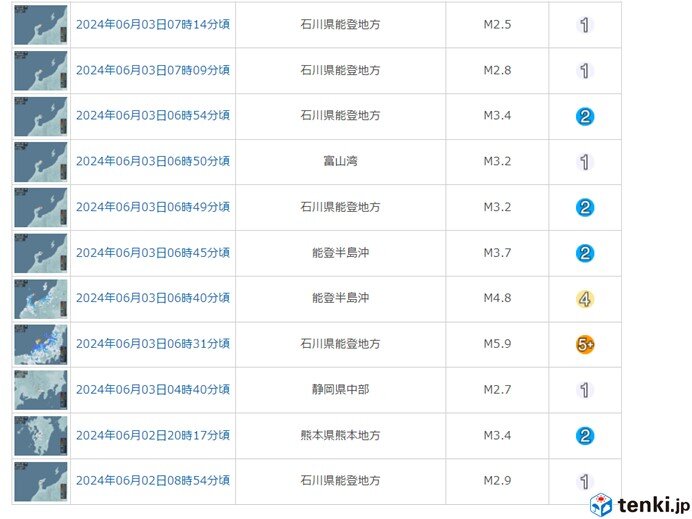This screenshot has height=519, width=692.
Task: Click the map thumbnail for 06時45分 quake
Action: (41, 253)
